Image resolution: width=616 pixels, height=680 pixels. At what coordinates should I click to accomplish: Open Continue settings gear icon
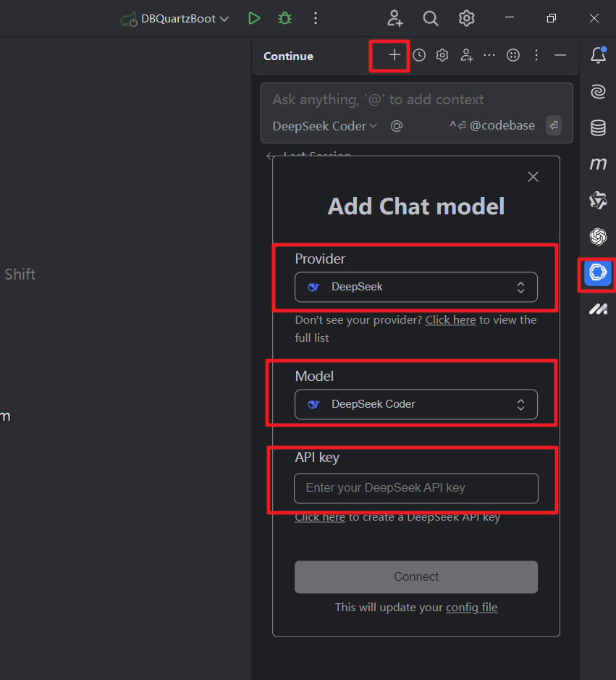(442, 55)
